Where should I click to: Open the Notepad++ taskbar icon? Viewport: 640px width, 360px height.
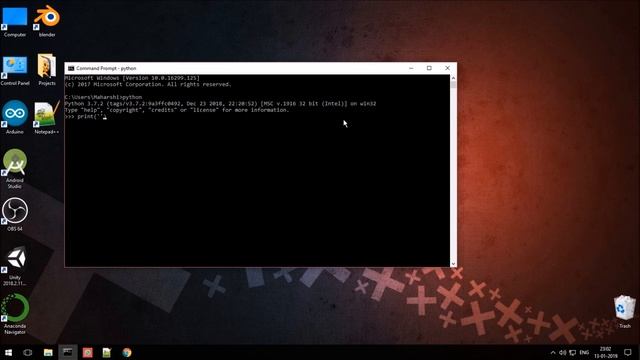(107, 352)
